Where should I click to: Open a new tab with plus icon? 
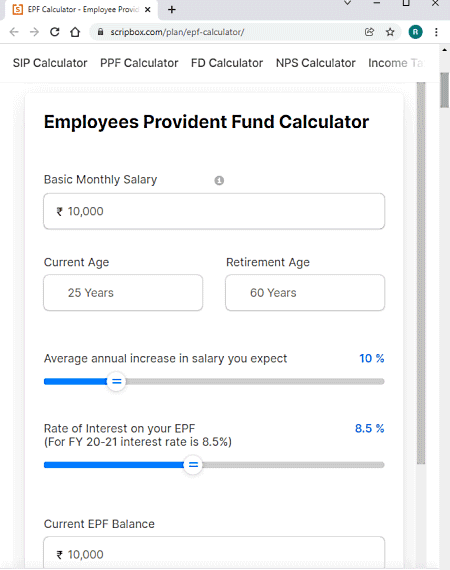pyautogui.click(x=172, y=9)
